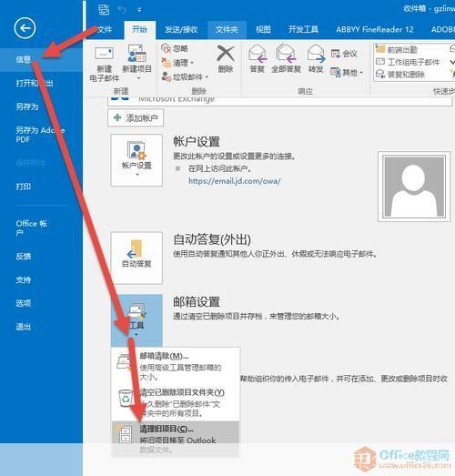The height and width of the screenshot is (476, 455).
Task: Open the ABBYY FineReader 12 tab
Action: click(375, 29)
